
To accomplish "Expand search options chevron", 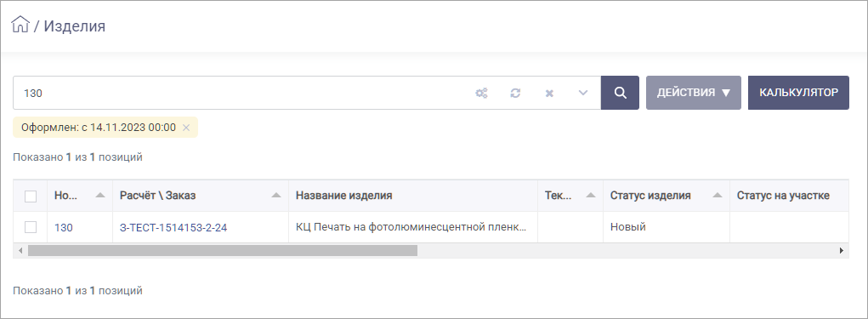I will [x=583, y=93].
